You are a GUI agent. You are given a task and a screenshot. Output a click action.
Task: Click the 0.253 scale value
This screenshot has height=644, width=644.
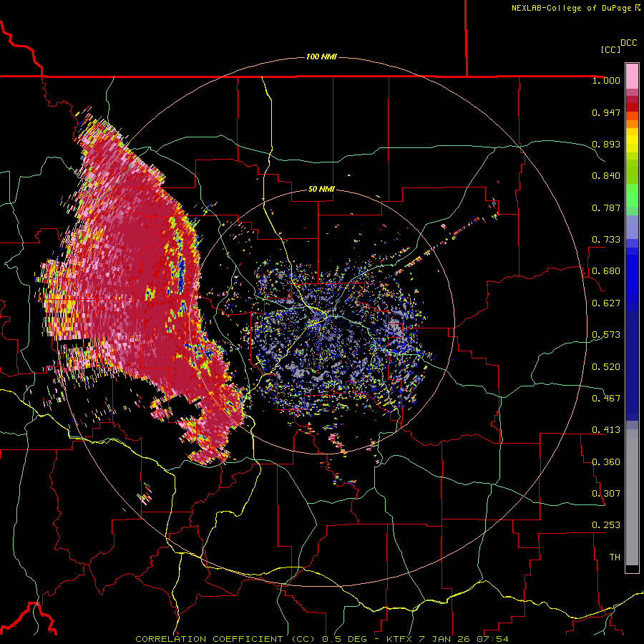pyautogui.click(x=606, y=525)
